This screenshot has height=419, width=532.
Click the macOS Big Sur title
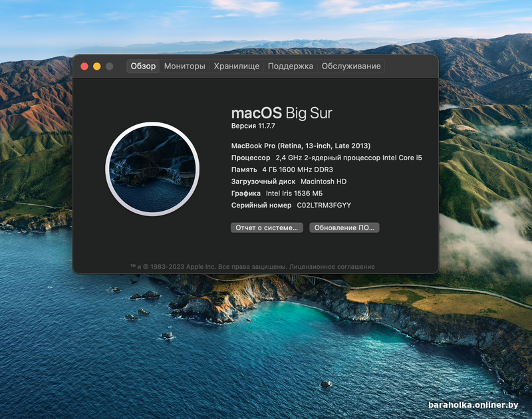(x=281, y=113)
